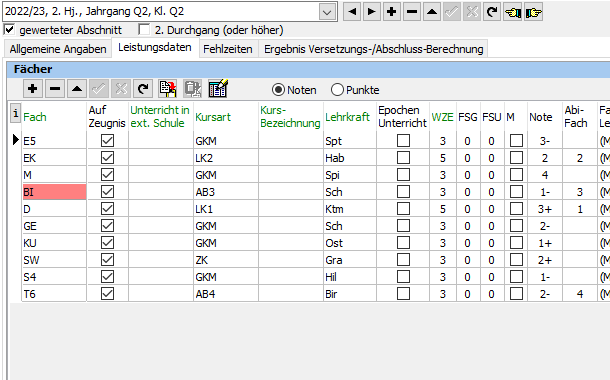Go to next record with right arrow

click(x=372, y=12)
